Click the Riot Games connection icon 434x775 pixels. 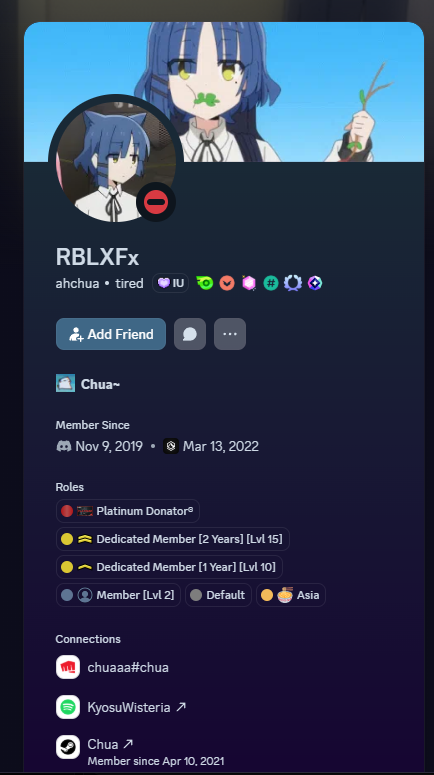click(68, 667)
